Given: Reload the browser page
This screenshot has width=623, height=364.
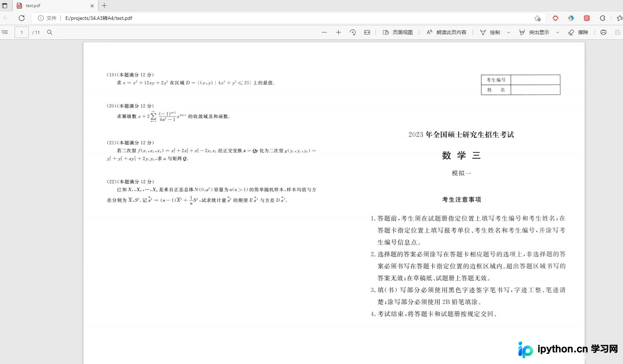Looking at the screenshot, I should coord(22,18).
